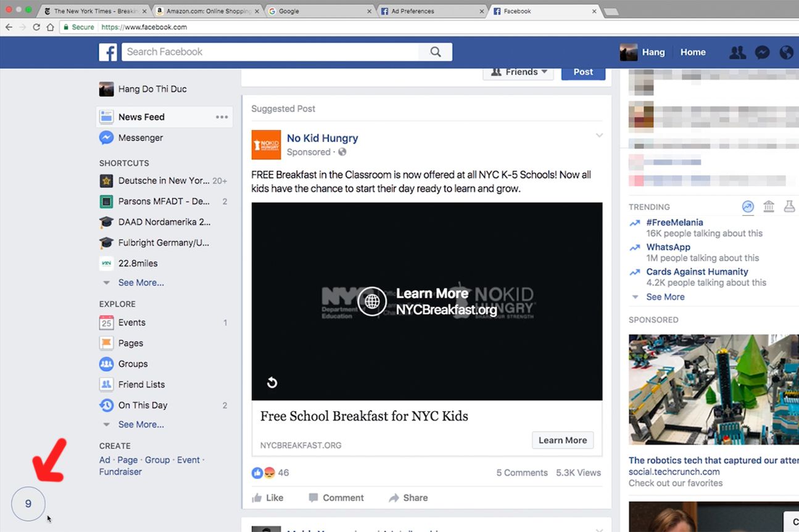Open Pages in the Explore sidebar
Viewport: 799px width, 532px height.
130,343
